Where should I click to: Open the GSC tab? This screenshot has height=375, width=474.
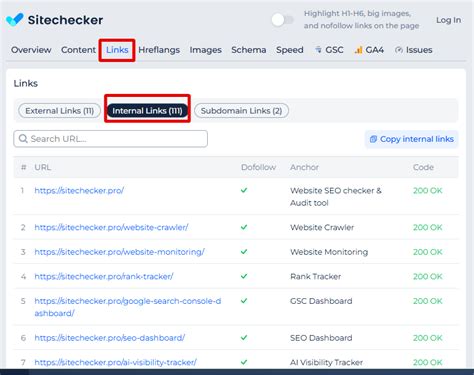[x=329, y=50]
